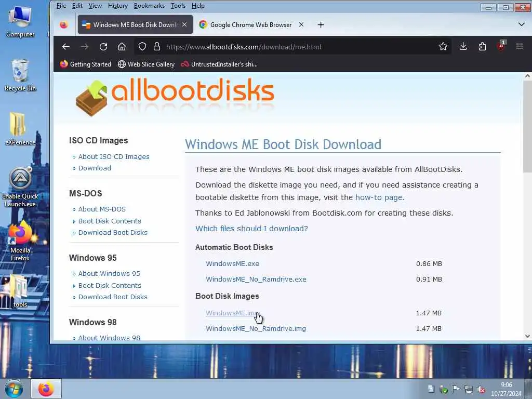Select eXPerience folder on desktop
This screenshot has width=532, height=399.
pos(20,129)
